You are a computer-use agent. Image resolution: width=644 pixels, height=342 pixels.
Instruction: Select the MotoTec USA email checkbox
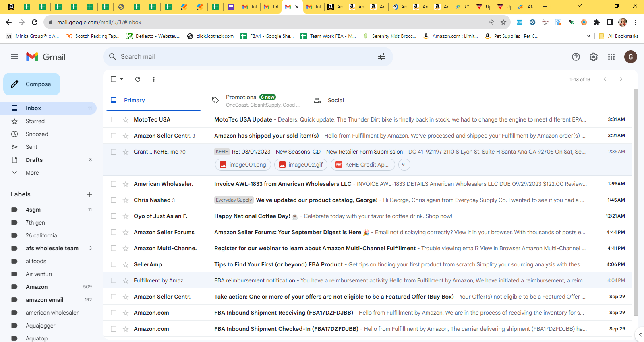[114, 119]
